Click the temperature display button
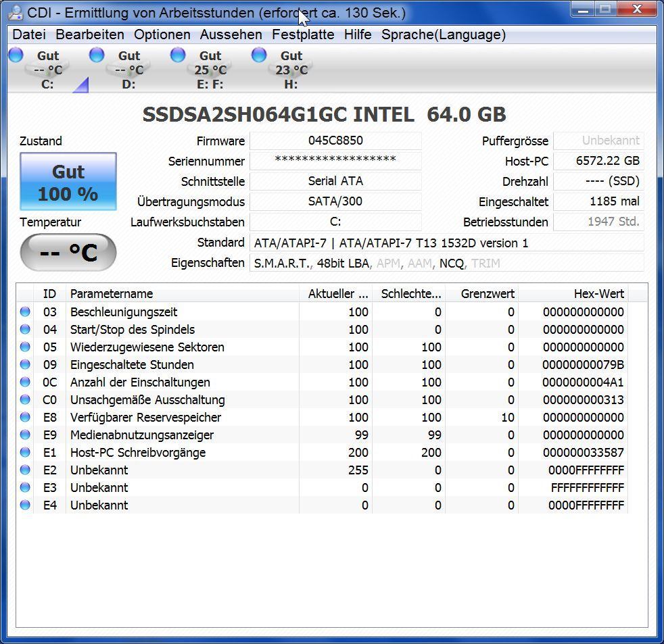The image size is (664, 644). [68, 252]
